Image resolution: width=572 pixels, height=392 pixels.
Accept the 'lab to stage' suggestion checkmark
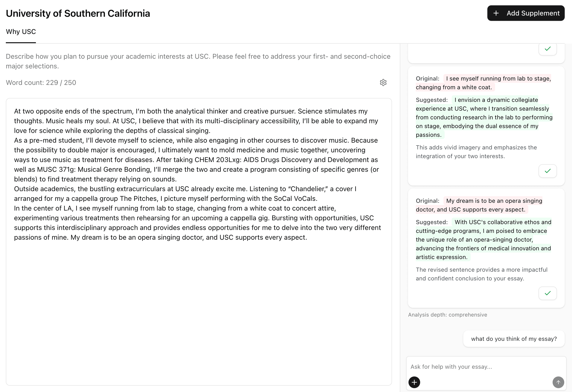547,171
